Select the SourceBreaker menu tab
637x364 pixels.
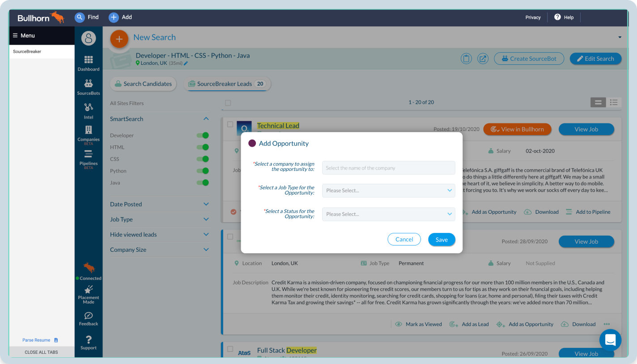click(42, 51)
